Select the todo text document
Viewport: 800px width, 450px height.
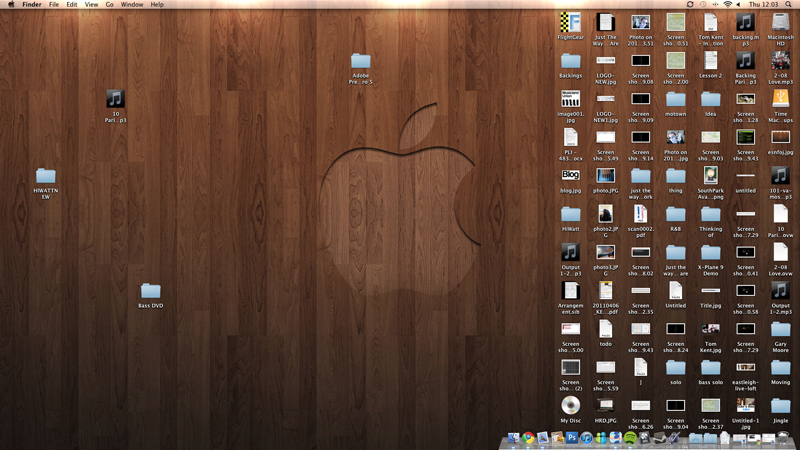coord(606,329)
